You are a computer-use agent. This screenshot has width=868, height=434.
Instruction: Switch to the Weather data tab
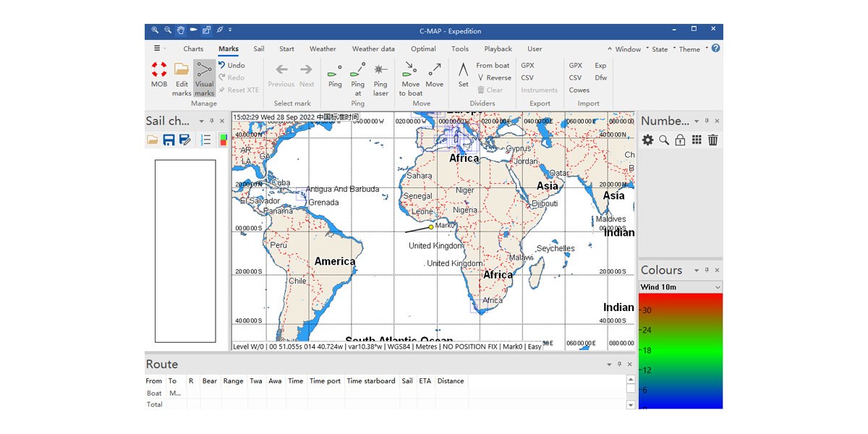click(373, 49)
